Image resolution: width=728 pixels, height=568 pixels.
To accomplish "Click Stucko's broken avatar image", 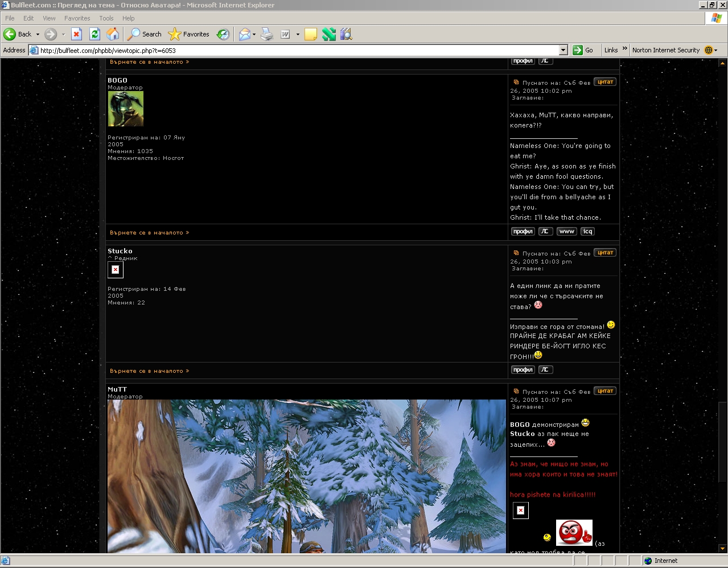I will tap(116, 270).
